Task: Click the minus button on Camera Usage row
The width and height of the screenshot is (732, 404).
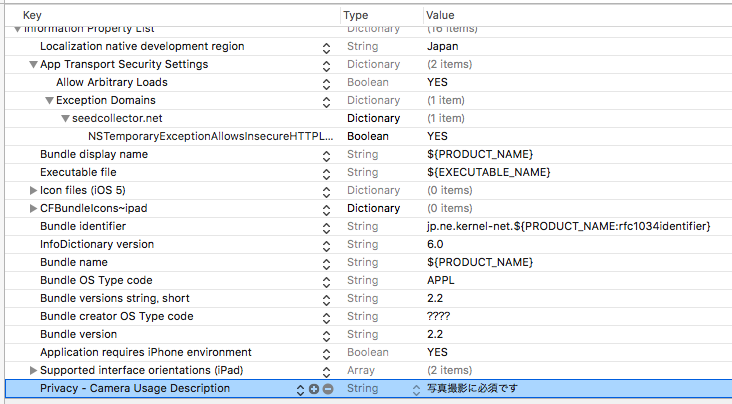Action: (x=327, y=388)
